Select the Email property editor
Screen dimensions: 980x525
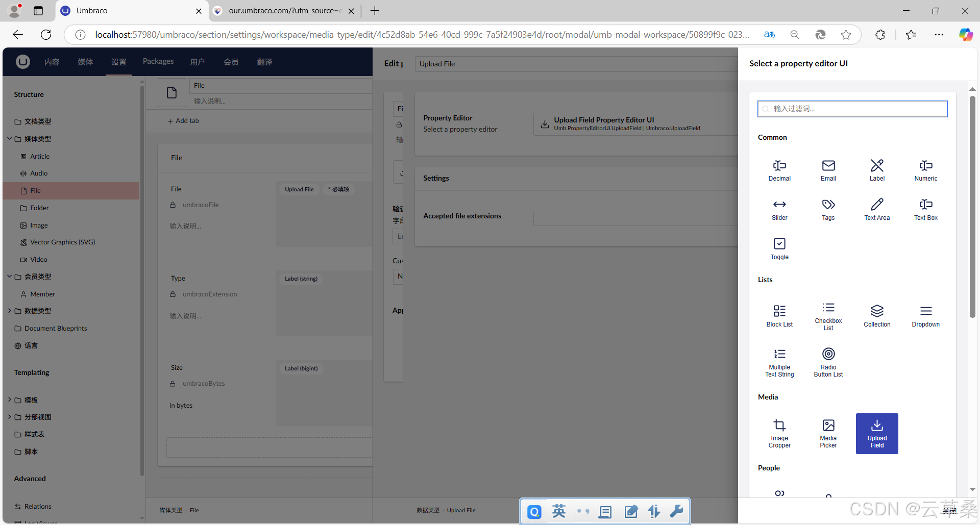pos(828,170)
